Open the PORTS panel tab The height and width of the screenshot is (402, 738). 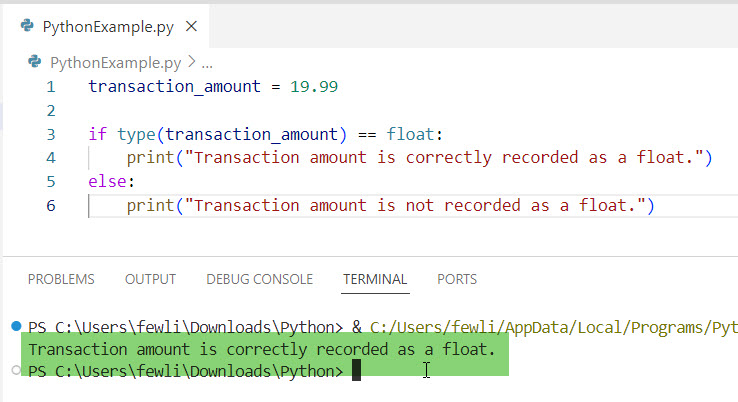(x=457, y=279)
